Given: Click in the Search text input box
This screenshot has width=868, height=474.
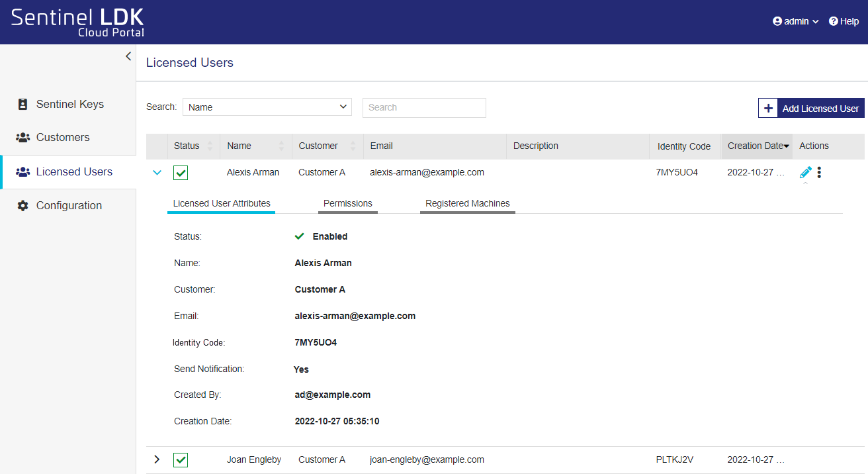Looking at the screenshot, I should tap(424, 107).
